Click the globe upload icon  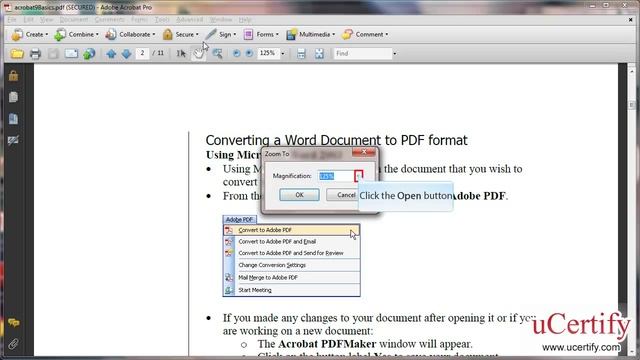(89, 53)
